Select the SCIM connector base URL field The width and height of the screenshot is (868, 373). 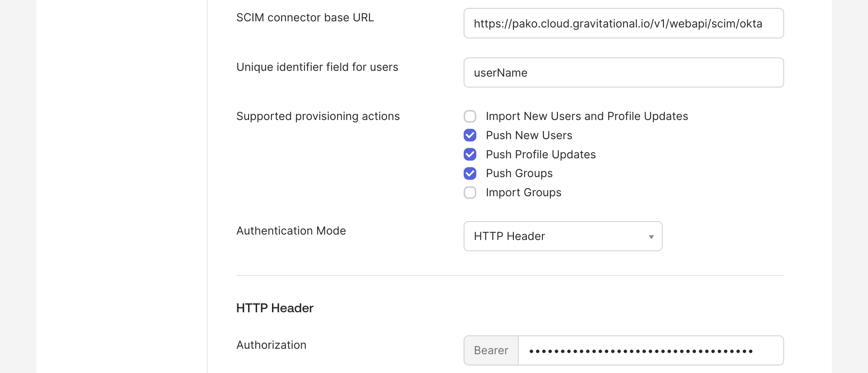pyautogui.click(x=623, y=23)
